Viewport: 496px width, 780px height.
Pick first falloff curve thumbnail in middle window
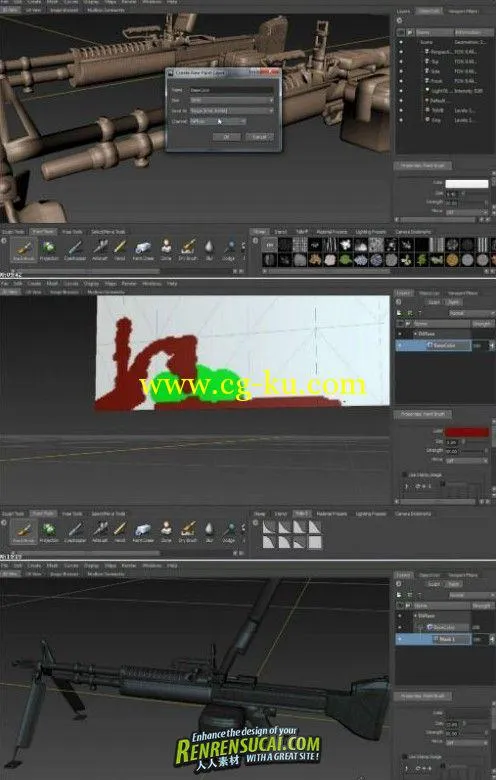pyautogui.click(x=269, y=527)
